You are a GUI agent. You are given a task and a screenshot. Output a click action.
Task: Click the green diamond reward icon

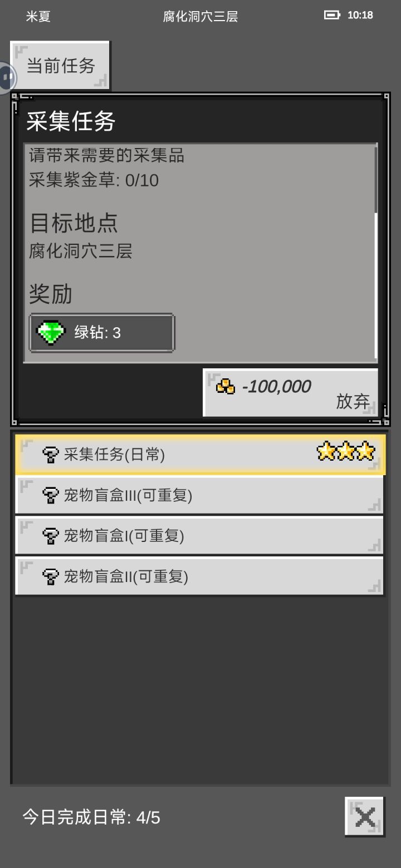(51, 332)
